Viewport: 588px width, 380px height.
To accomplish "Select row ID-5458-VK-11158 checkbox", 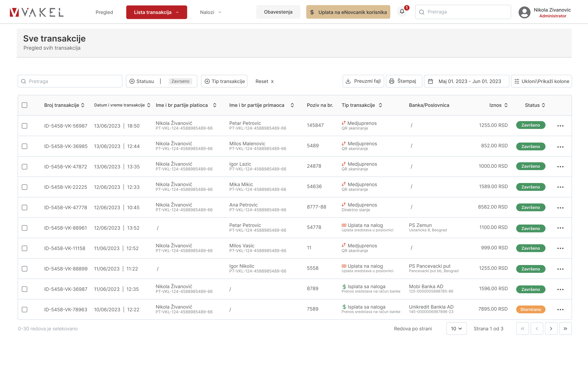I will click(24, 248).
